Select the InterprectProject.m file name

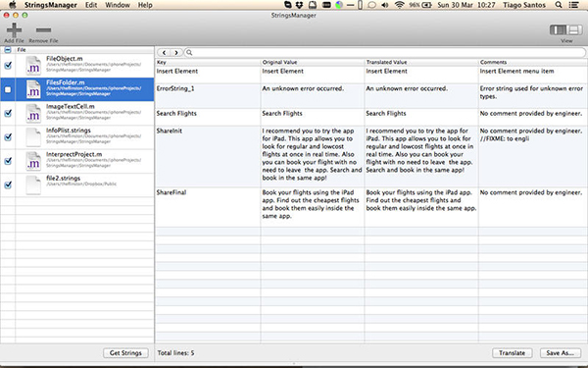pos(73,154)
